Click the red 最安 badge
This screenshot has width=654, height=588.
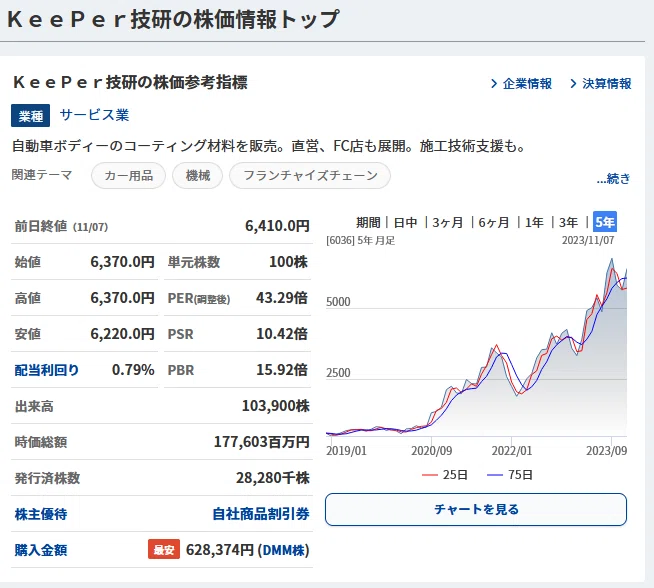[x=164, y=550]
